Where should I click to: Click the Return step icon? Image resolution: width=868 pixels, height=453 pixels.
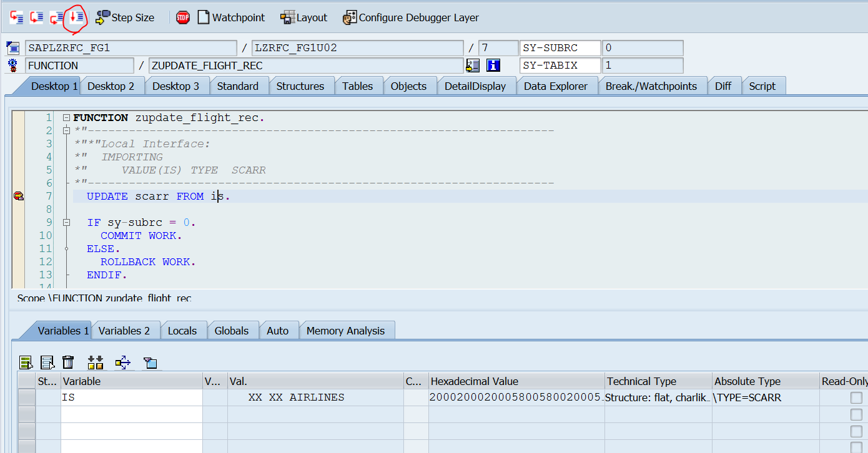coord(56,17)
